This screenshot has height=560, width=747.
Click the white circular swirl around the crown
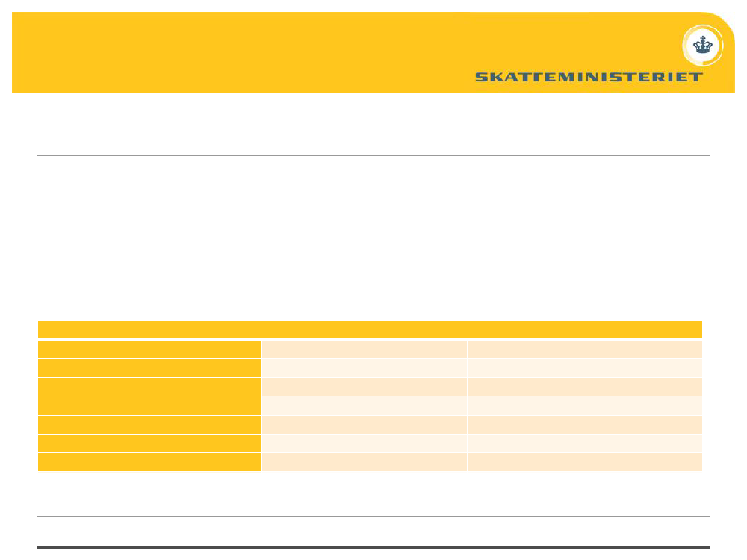703,46
